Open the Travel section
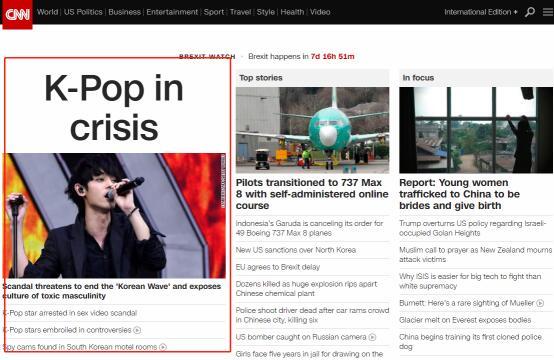 [x=240, y=12]
